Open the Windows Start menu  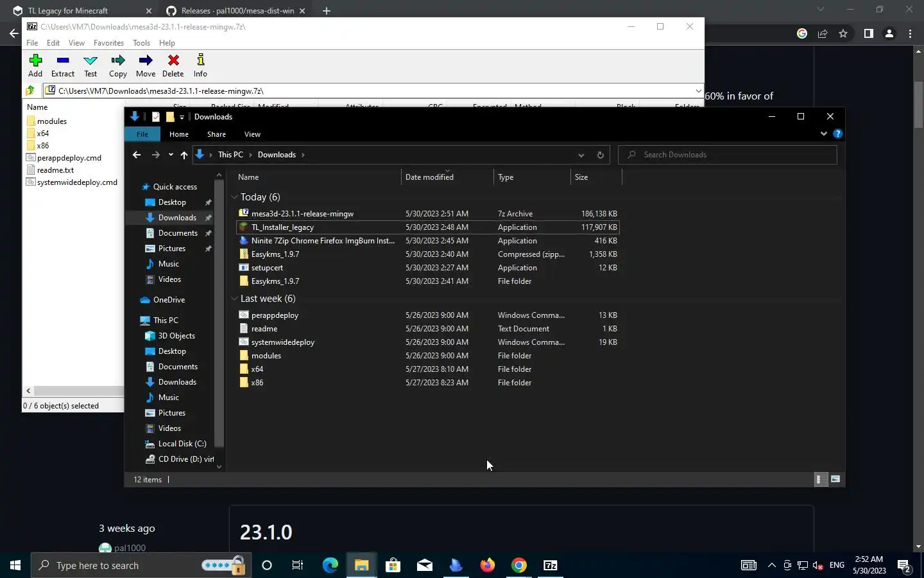(15, 565)
